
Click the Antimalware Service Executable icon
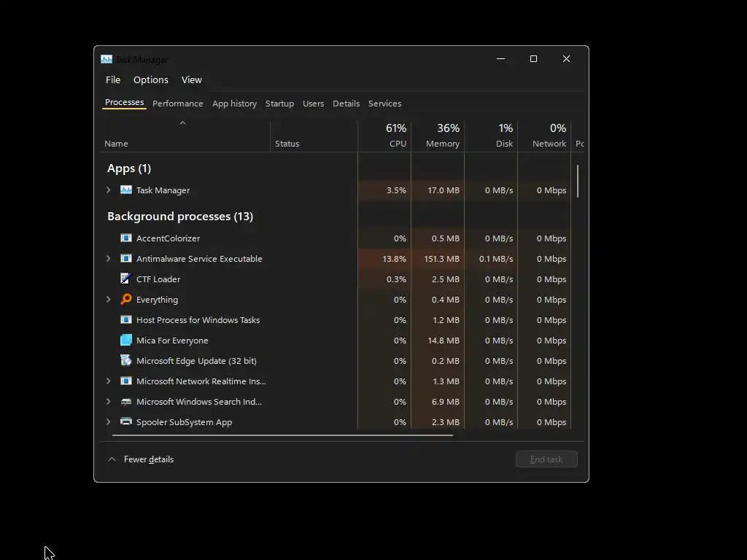[125, 259]
